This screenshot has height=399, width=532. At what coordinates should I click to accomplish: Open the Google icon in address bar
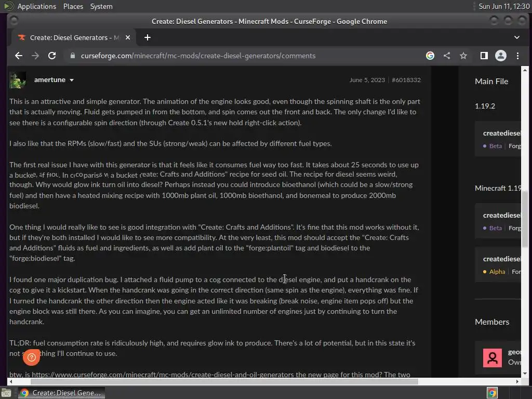(x=430, y=56)
